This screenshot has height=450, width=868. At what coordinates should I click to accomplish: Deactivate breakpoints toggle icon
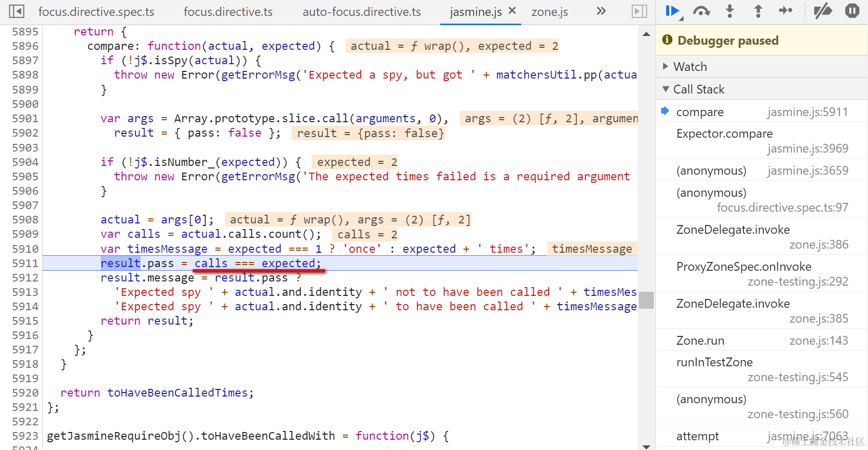coord(823,11)
